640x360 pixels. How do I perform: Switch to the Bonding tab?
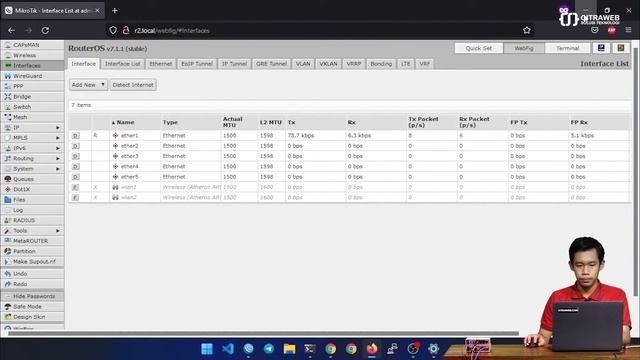pyautogui.click(x=381, y=64)
